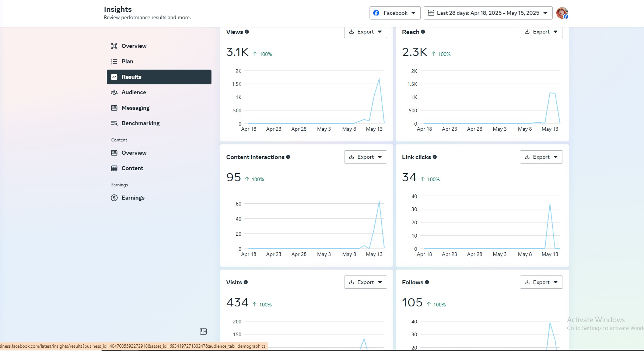Click the info icon beside Visits
Image resolution: width=644 pixels, height=351 pixels.
pyautogui.click(x=246, y=282)
